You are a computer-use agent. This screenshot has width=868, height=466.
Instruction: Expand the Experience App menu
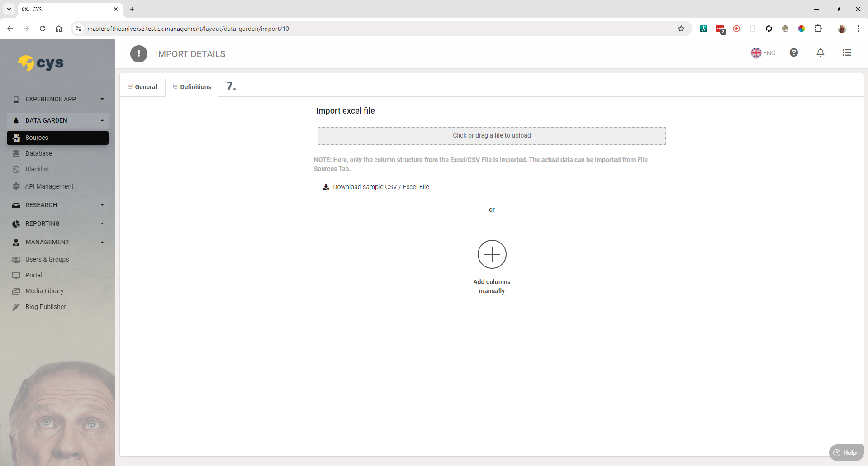pos(57,99)
